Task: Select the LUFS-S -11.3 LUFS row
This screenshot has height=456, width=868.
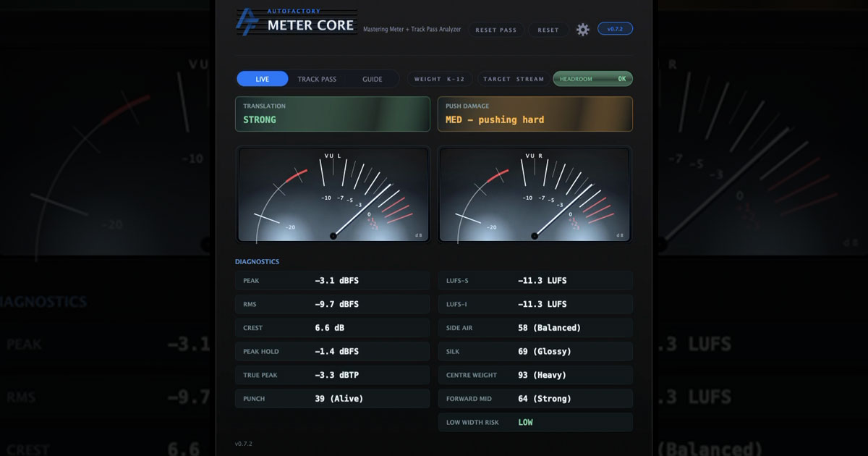Action: click(x=535, y=281)
